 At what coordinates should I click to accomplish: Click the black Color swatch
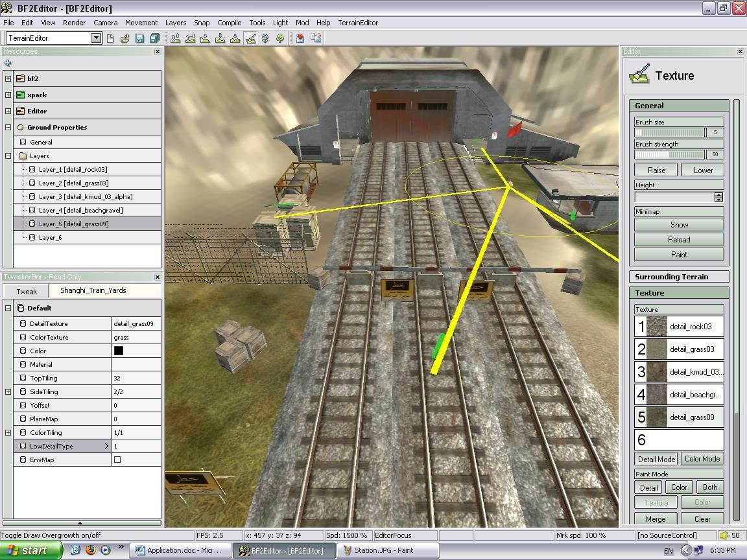tap(119, 351)
